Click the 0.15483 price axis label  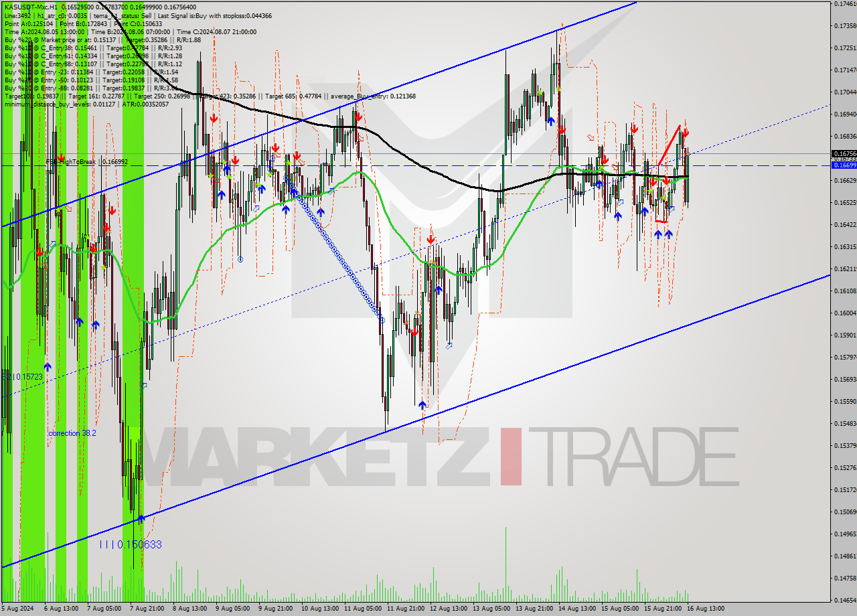[845, 424]
